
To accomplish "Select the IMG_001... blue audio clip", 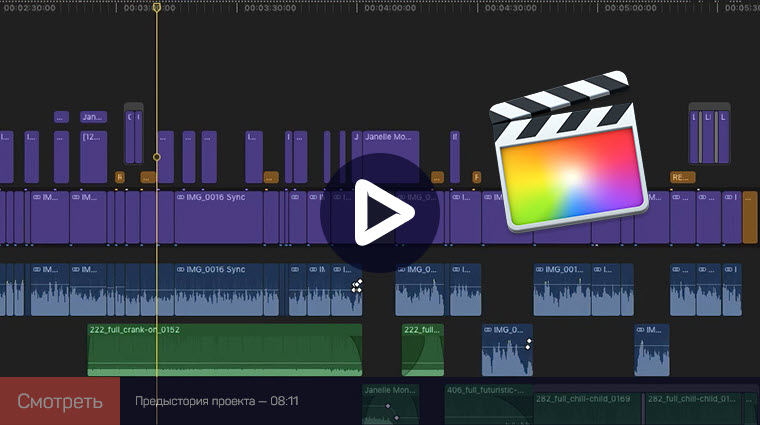I will (562, 290).
